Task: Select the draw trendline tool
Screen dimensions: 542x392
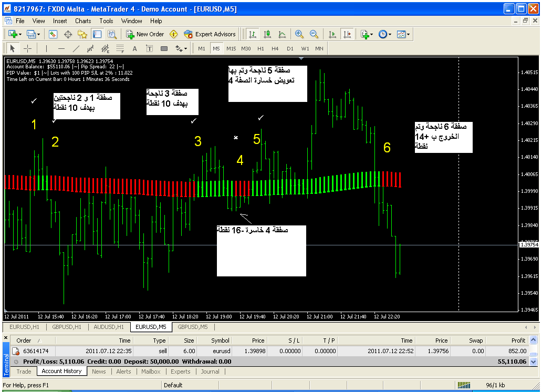Action: point(76,49)
